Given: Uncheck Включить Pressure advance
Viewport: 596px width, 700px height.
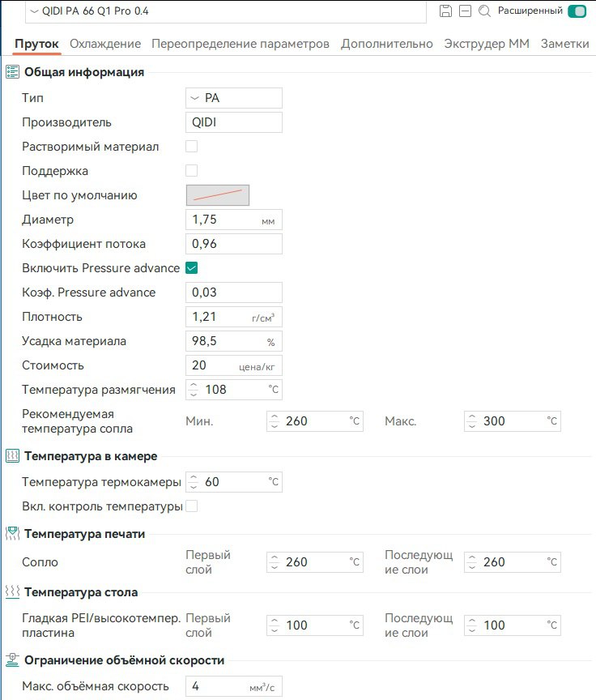Looking at the screenshot, I should (192, 268).
